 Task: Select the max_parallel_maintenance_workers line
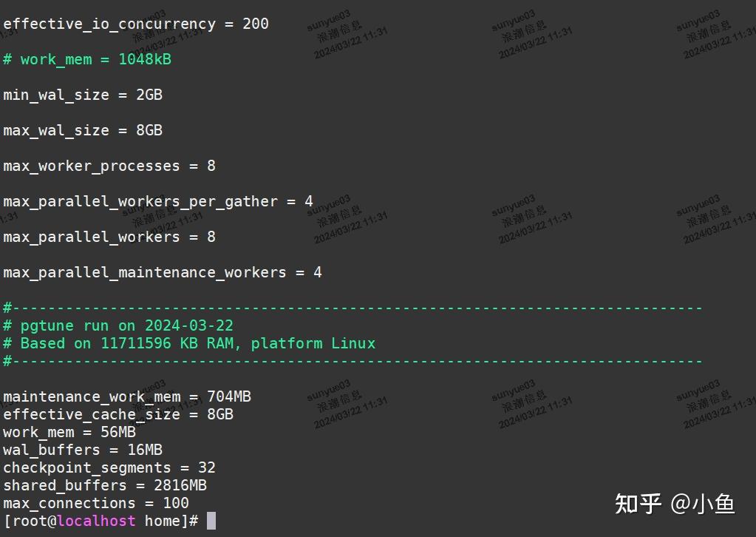161,272
